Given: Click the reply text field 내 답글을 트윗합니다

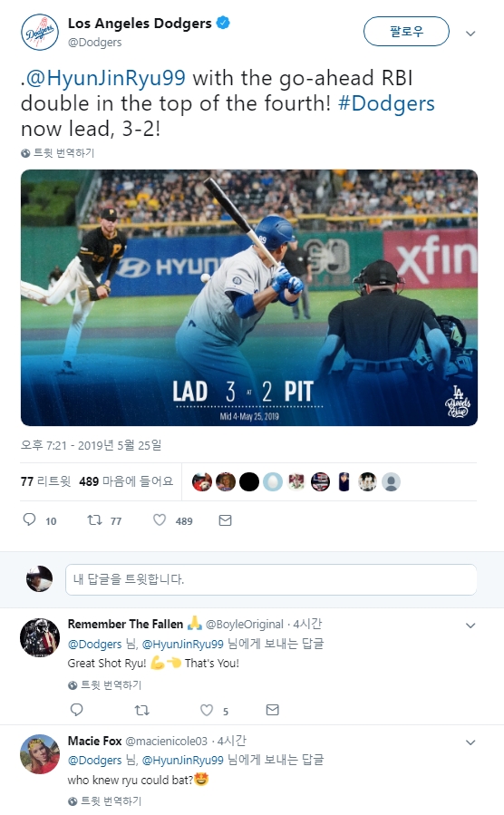Looking at the screenshot, I should [x=271, y=579].
